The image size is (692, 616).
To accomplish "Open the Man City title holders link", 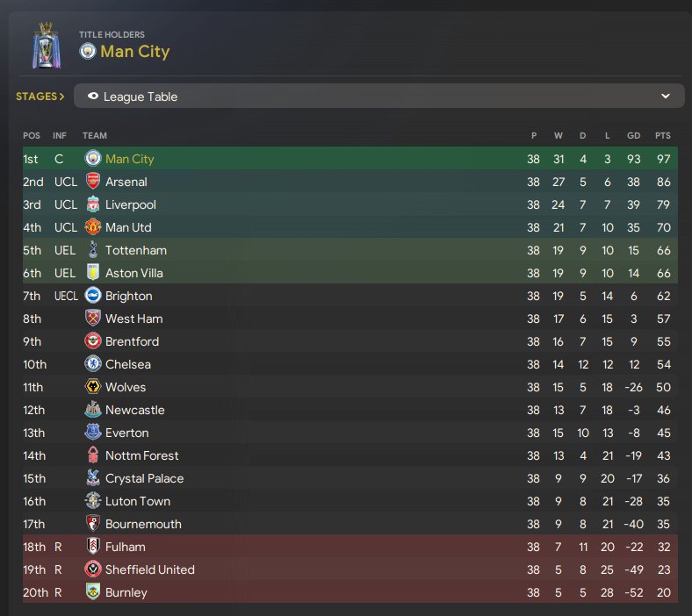I will [134, 51].
